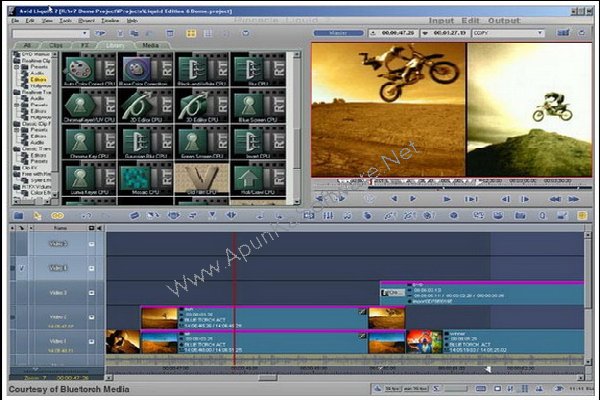Viewport: 600px width, 400px height.
Task: Click the red playhead line in timeline
Action: coord(234,299)
